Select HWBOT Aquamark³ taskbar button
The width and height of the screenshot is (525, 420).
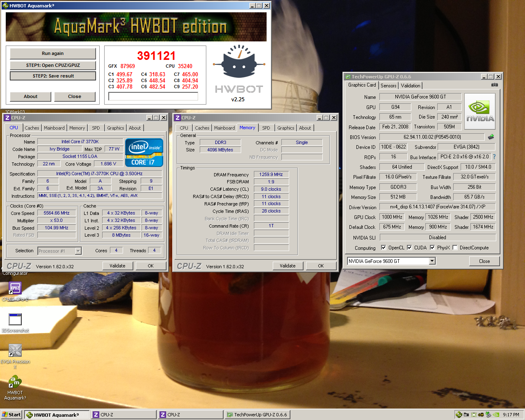click(x=57, y=415)
